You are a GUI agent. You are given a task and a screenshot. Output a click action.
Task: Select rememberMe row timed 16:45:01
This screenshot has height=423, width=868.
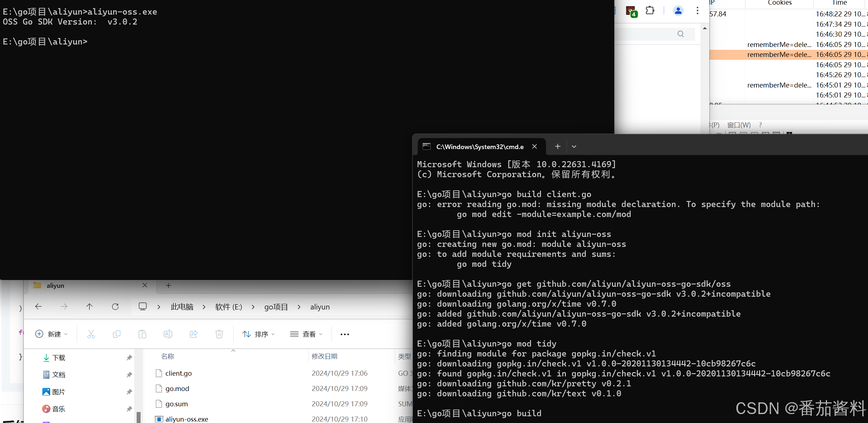789,85
